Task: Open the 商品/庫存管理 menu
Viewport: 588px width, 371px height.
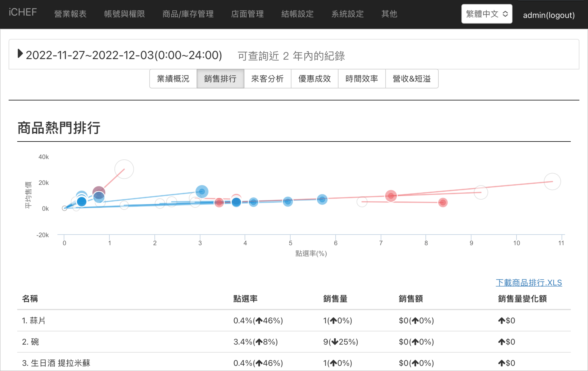Action: (188, 14)
